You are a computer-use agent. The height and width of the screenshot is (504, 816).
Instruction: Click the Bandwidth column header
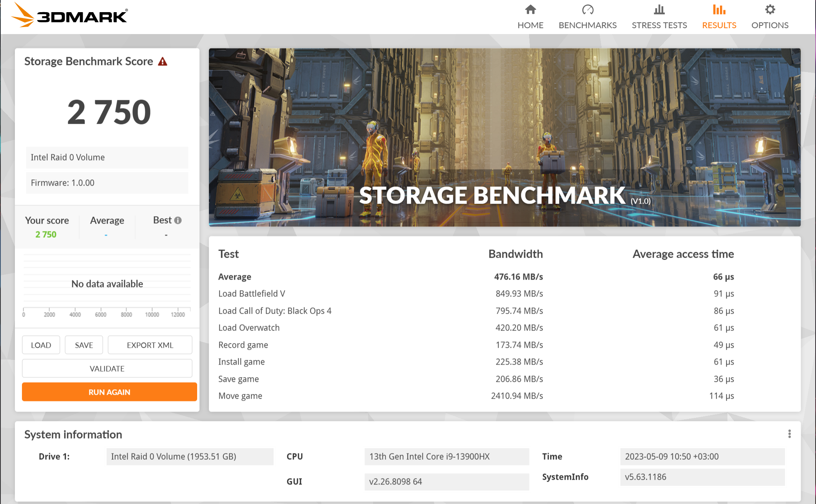click(x=515, y=254)
